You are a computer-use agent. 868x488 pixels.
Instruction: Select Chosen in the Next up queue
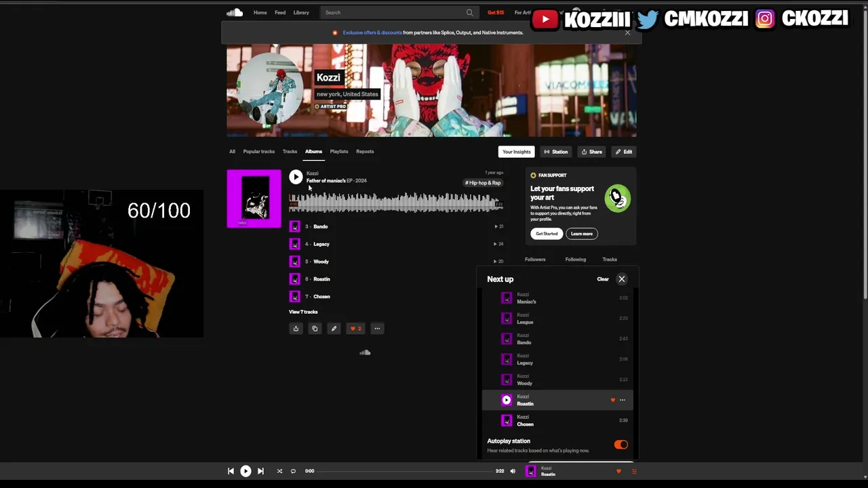point(557,420)
